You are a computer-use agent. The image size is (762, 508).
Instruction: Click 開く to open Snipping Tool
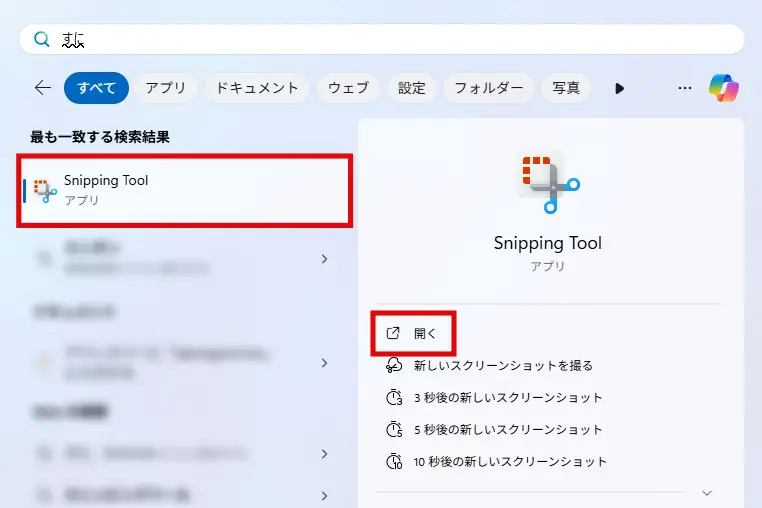[x=413, y=333]
